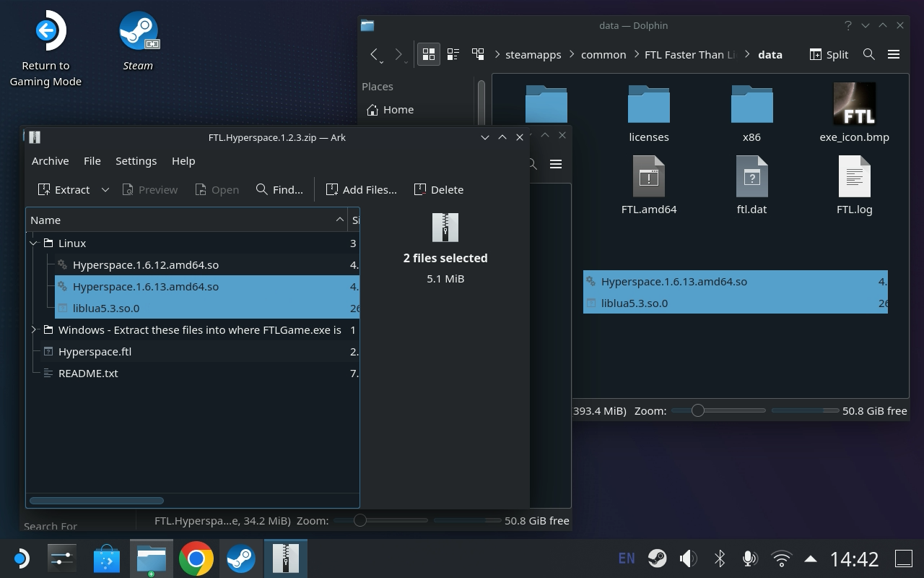The height and width of the screenshot is (578, 924).
Task: Click the Delete button in Ark
Action: tap(439, 189)
